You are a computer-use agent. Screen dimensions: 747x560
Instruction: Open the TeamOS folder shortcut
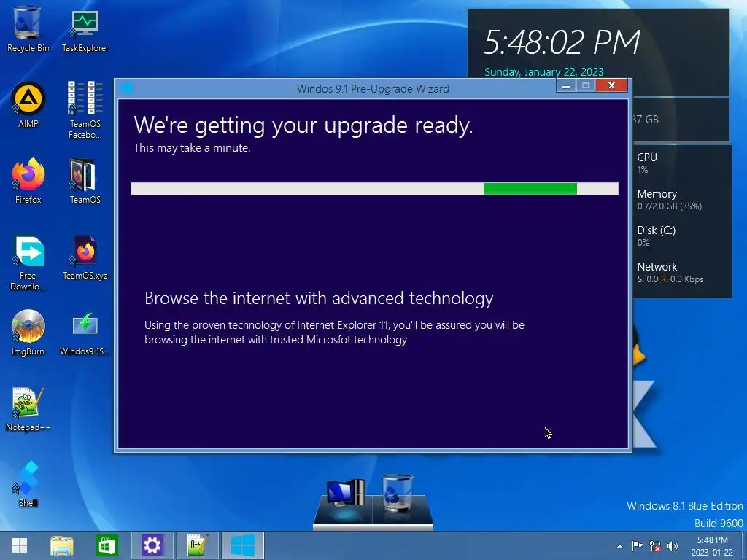click(85, 181)
